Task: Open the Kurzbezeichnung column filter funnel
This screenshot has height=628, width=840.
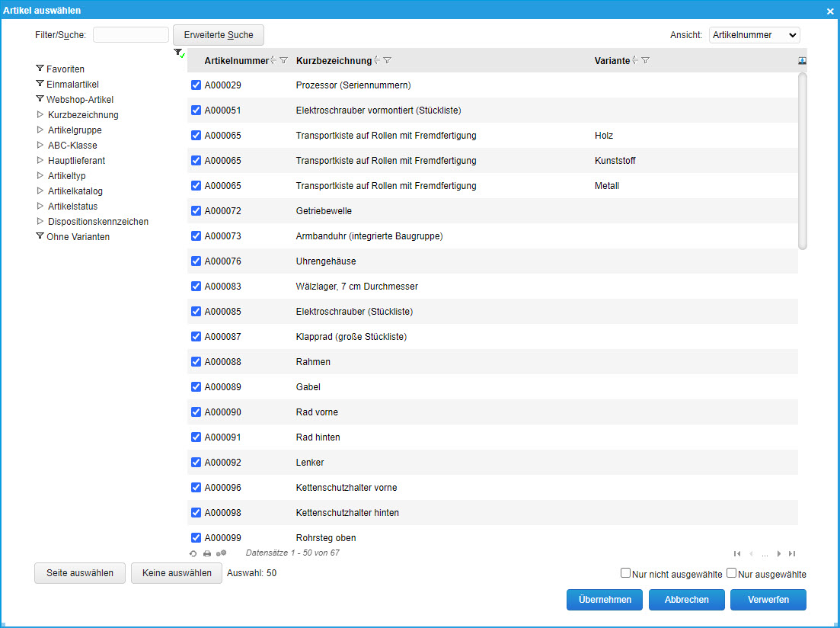Action: [x=388, y=61]
